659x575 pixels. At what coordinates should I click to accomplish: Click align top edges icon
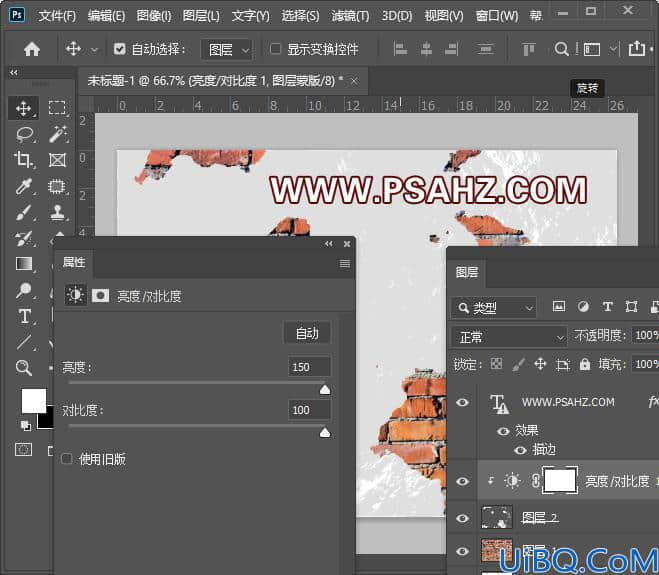(528, 49)
